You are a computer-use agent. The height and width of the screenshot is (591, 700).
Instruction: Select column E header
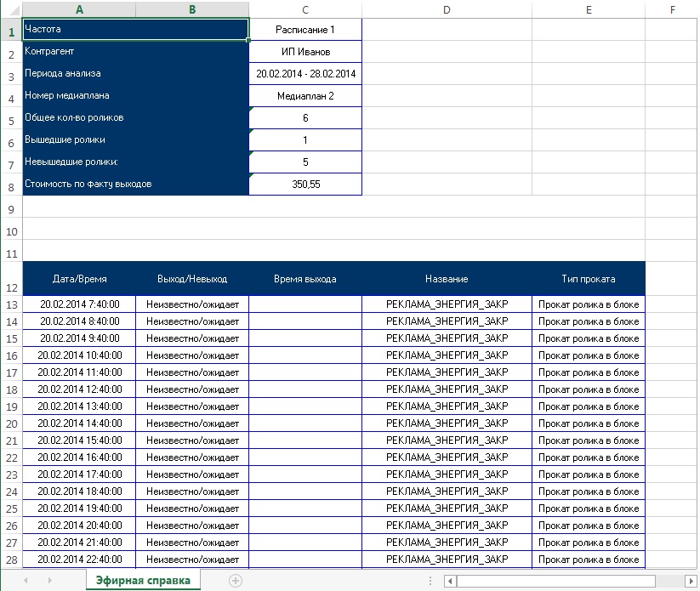click(x=589, y=9)
